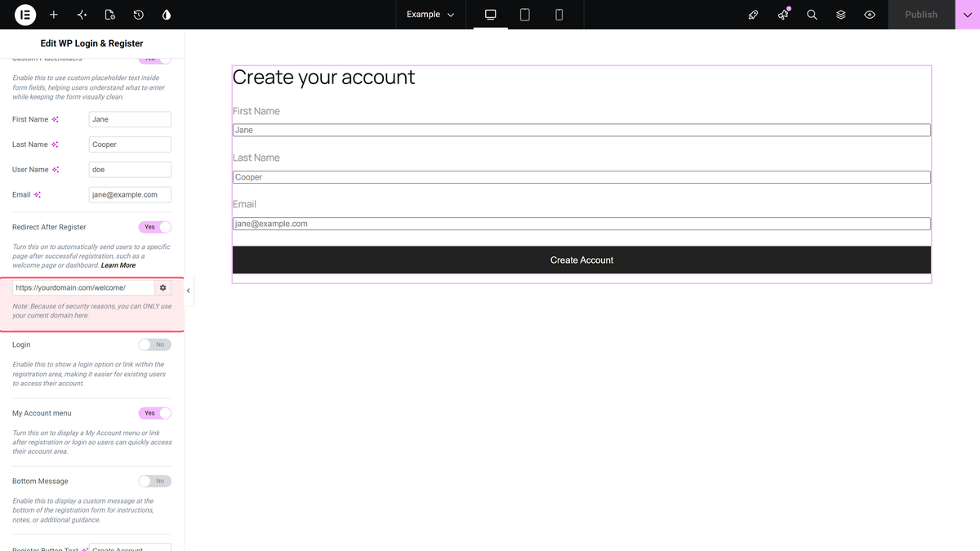Viewport: 980px width, 551px height.
Task: Switch to mobile preview mode
Action: click(x=559, y=15)
